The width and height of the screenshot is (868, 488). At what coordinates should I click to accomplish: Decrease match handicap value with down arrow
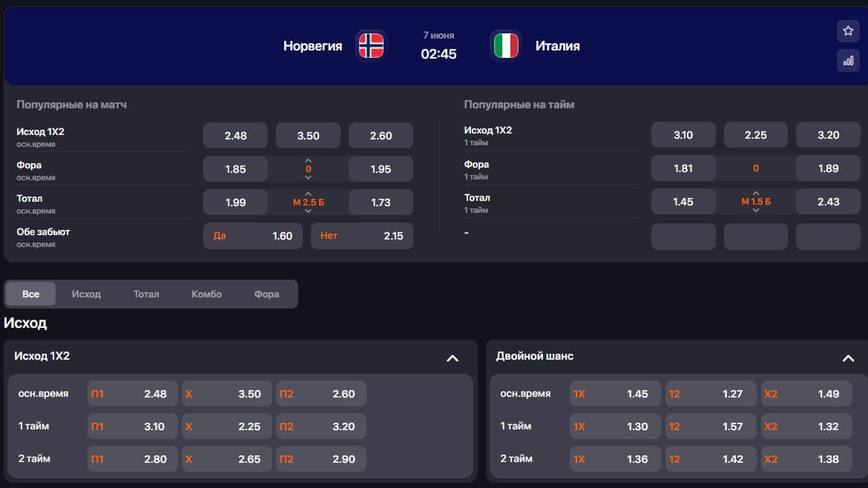pyautogui.click(x=309, y=177)
